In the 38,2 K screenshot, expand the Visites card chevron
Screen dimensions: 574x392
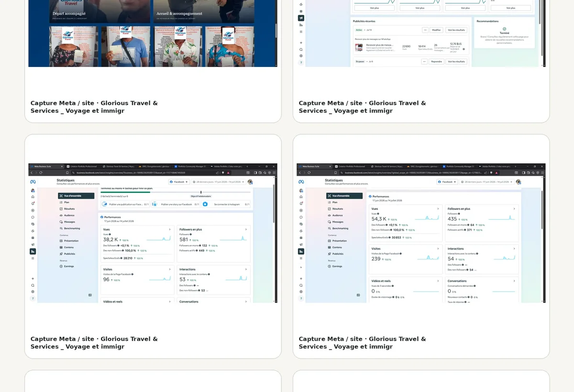click(170, 269)
